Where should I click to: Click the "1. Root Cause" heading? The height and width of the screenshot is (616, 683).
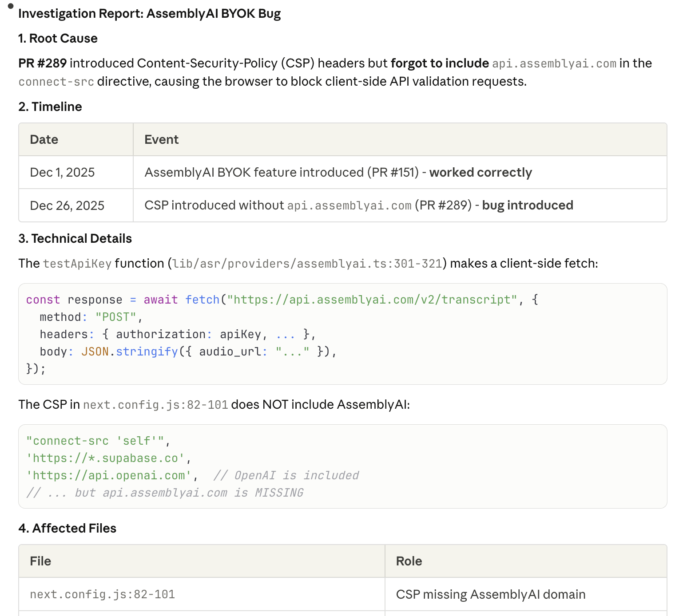[x=58, y=39]
